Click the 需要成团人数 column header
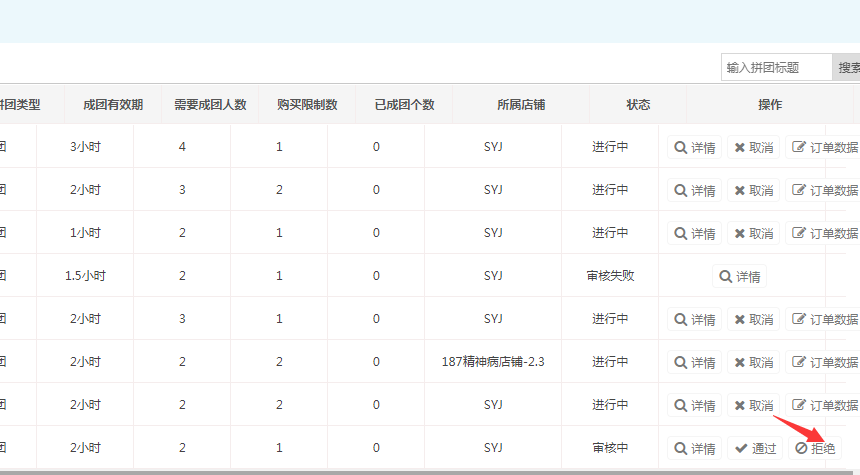Screen dimensions: 860x475 [210, 105]
